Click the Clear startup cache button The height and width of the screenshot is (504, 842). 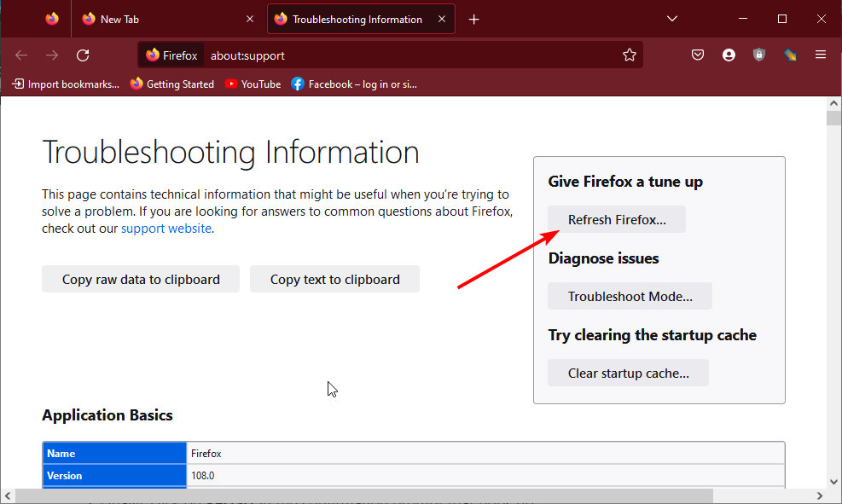[628, 373]
